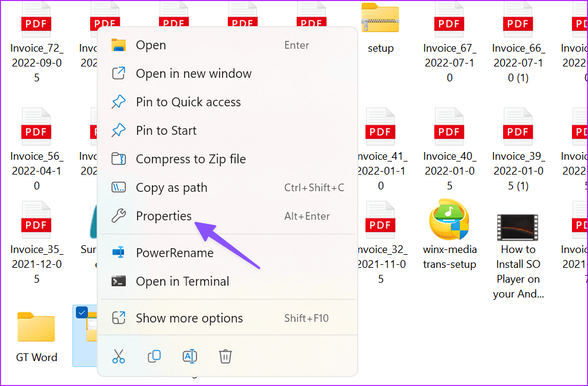This screenshot has height=386, width=588.
Task: Choose Open in new window
Action: (x=193, y=73)
